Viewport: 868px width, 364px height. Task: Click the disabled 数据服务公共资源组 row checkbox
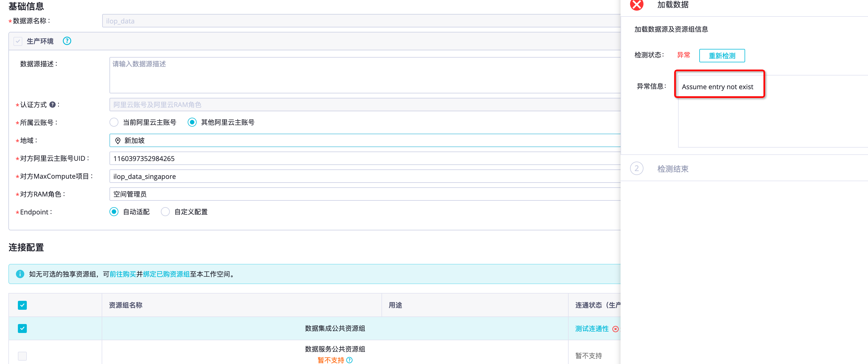click(x=22, y=356)
